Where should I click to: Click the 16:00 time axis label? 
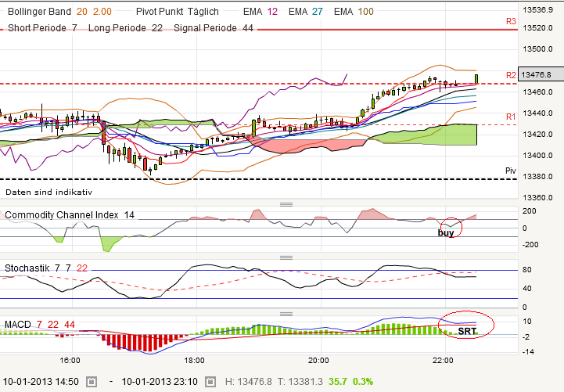70,361
